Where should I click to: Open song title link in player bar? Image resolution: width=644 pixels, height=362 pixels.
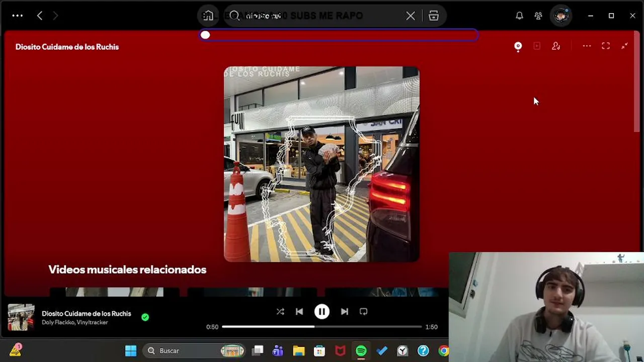(x=87, y=313)
